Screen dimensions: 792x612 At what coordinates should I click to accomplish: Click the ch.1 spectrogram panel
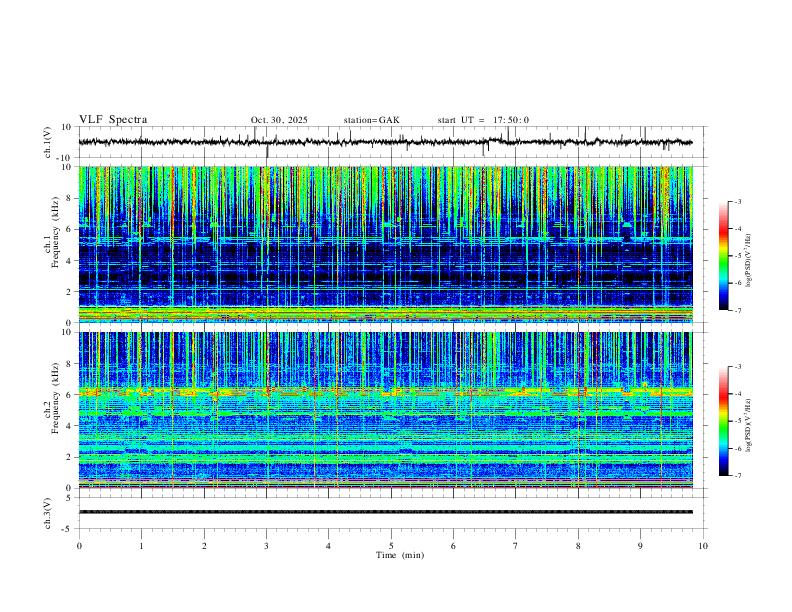point(386,244)
